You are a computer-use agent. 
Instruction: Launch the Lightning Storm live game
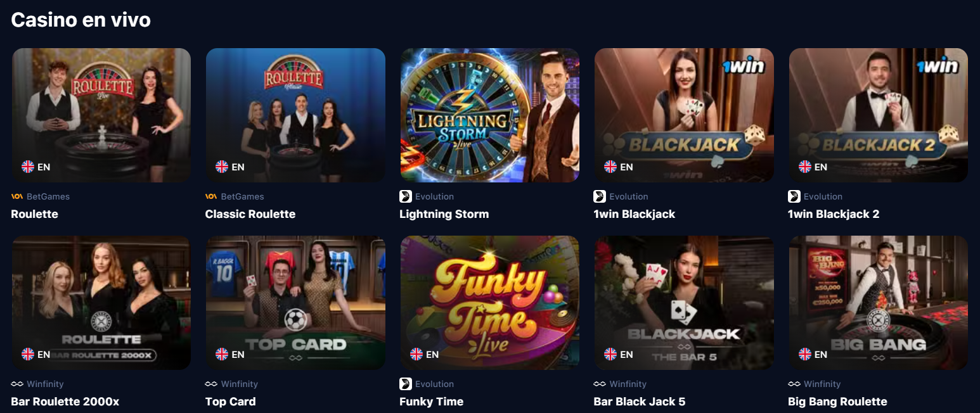point(490,115)
